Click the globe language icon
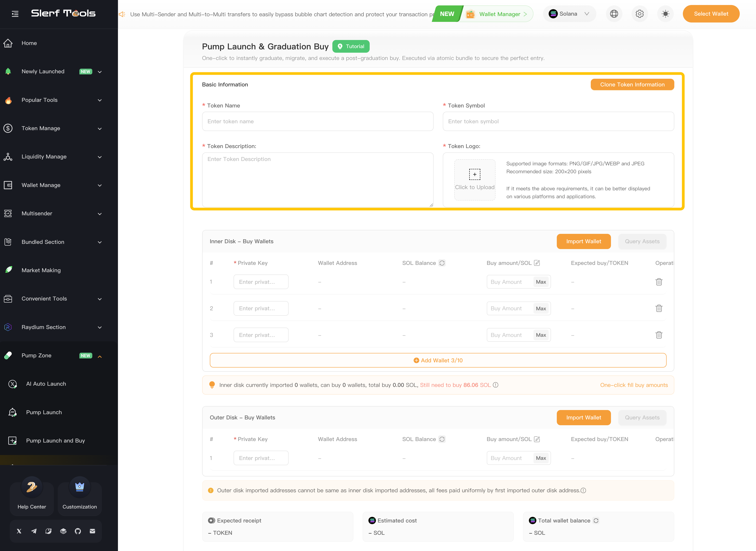The image size is (756, 551). [614, 14]
